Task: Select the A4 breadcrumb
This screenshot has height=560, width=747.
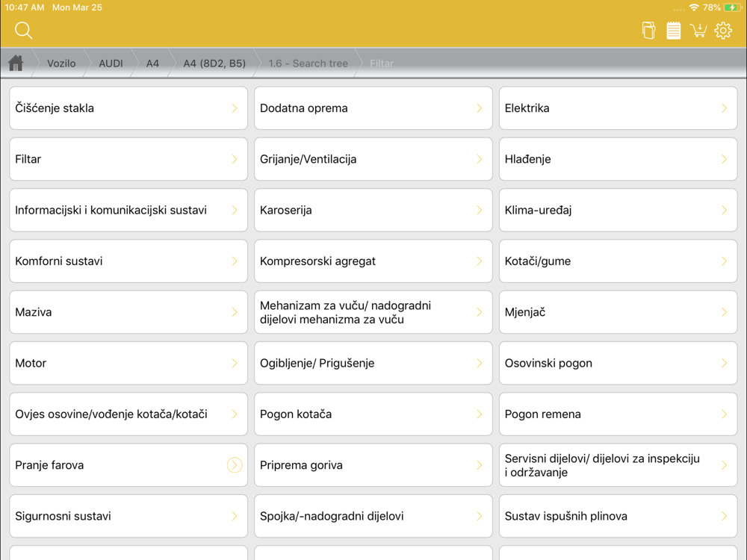Action: tap(152, 63)
